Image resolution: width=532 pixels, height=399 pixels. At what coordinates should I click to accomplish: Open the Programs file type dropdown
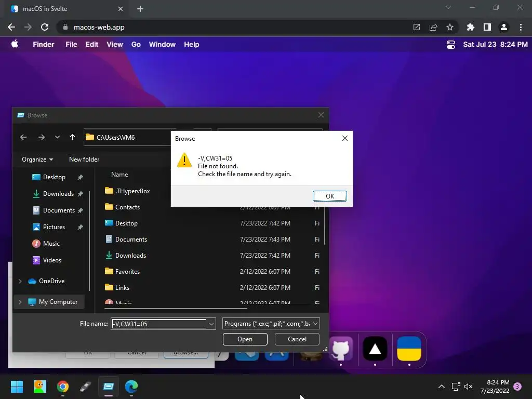point(271,324)
